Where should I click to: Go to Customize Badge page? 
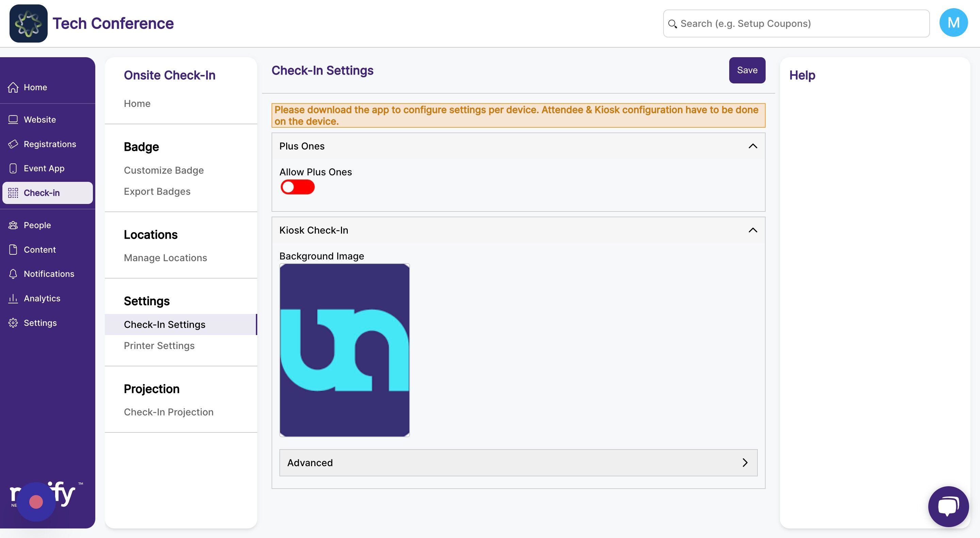click(164, 170)
